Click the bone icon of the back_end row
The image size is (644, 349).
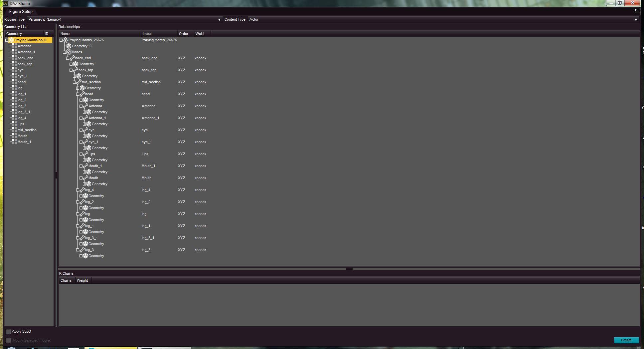click(72, 58)
